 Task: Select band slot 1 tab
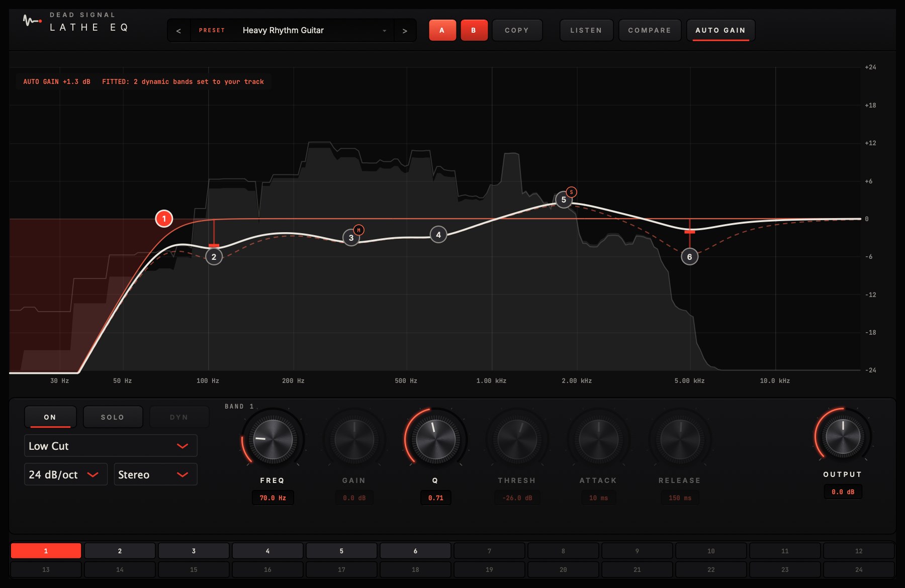(46, 551)
